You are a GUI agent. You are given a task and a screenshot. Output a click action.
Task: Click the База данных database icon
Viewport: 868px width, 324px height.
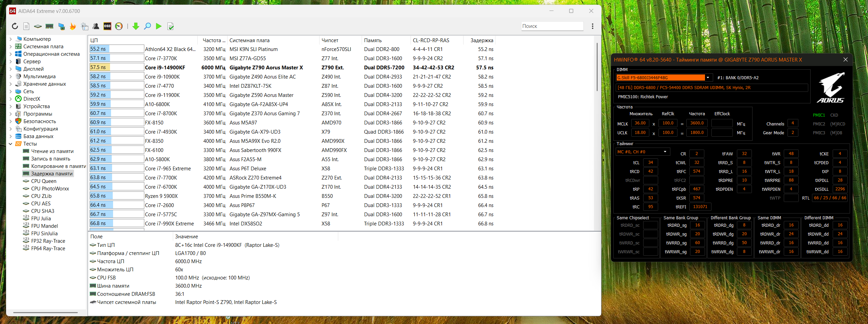point(18,136)
